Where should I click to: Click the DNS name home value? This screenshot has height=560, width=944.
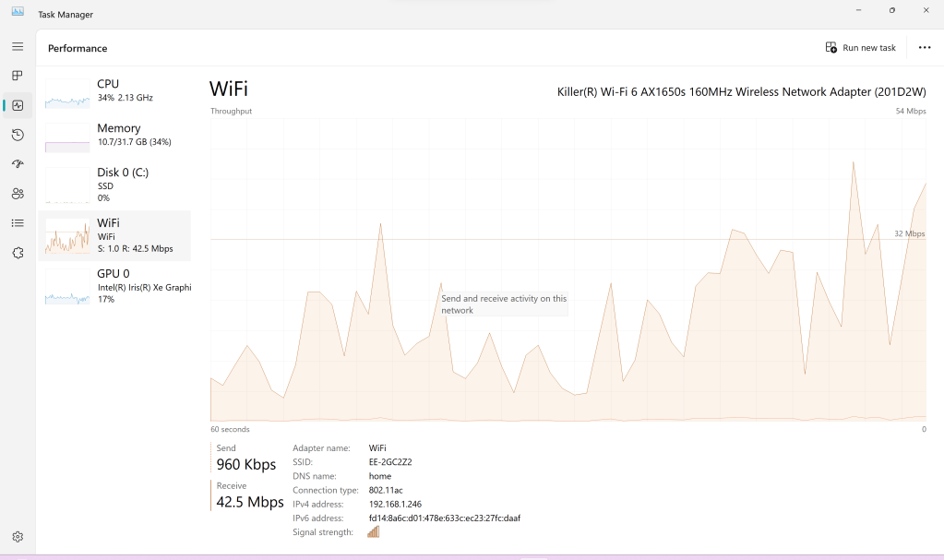click(x=380, y=476)
